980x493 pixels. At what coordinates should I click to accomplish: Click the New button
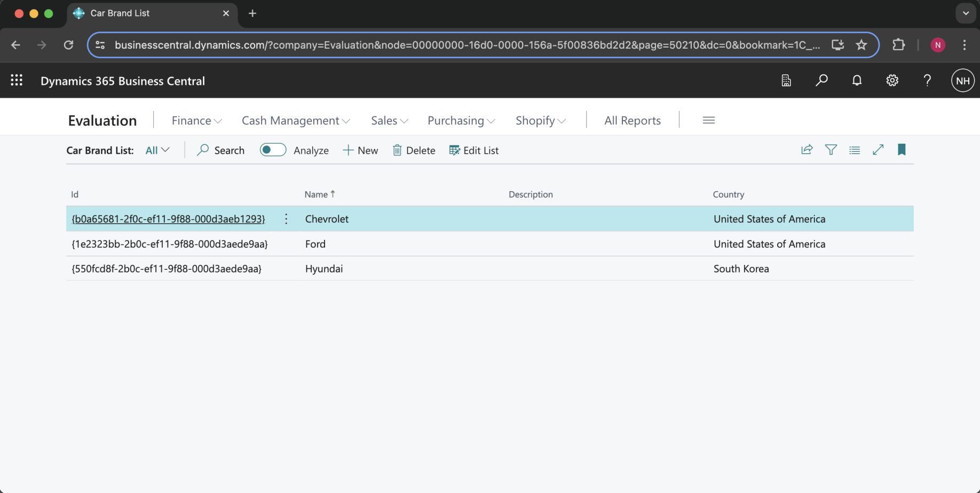pos(360,151)
